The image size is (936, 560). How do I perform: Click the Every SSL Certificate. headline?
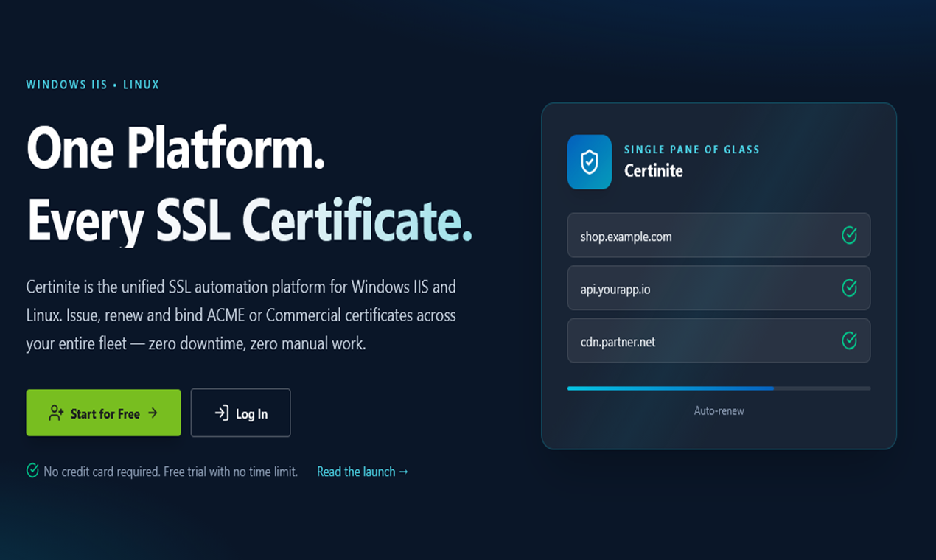[249, 220]
